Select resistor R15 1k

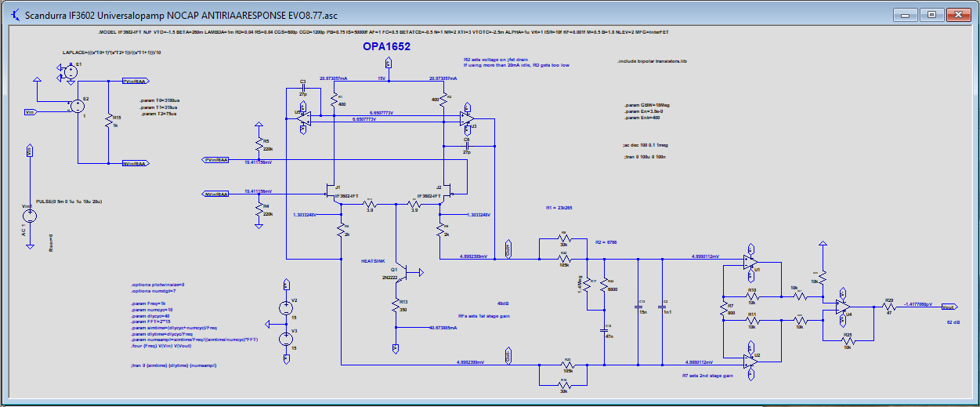pos(109,120)
